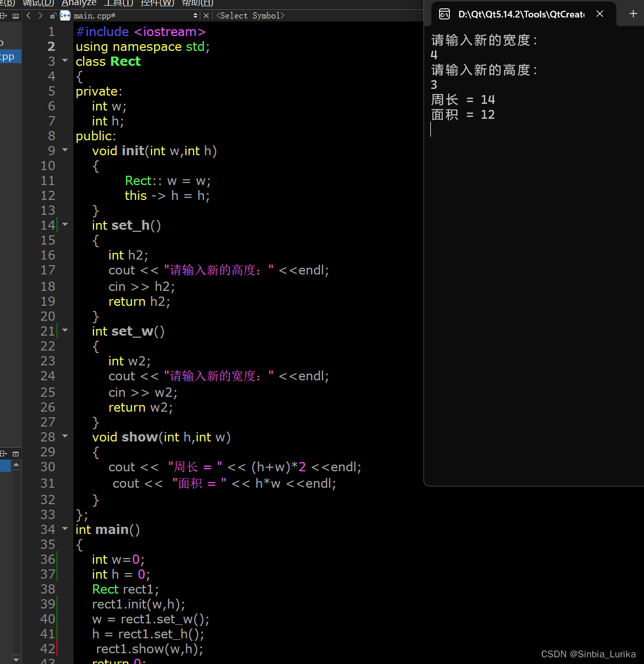Click the console output '面积 = 12'
The height and width of the screenshot is (664, 644).
pyautogui.click(x=463, y=115)
